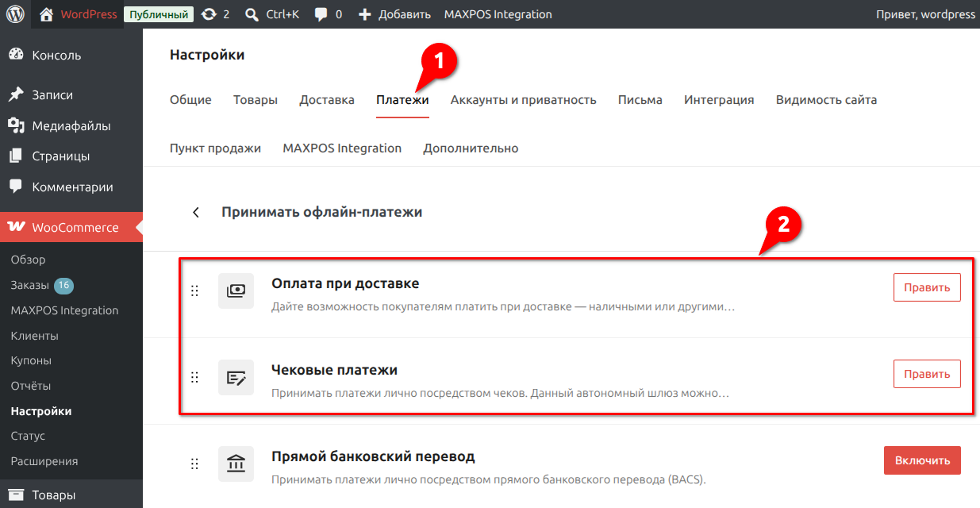
Task: Click the cheque icon of Чековые платежи
Action: click(x=236, y=377)
